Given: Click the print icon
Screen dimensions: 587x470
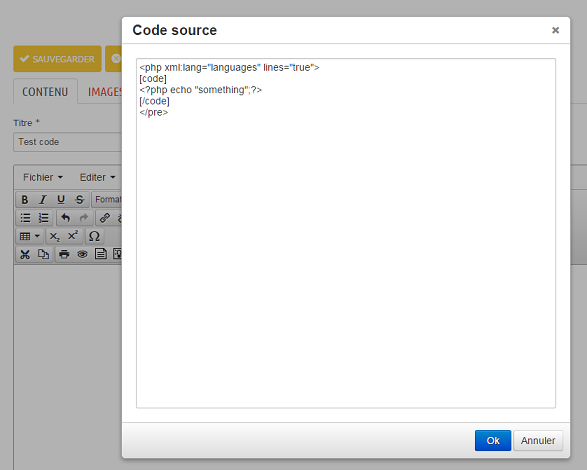Looking at the screenshot, I should [x=64, y=255].
